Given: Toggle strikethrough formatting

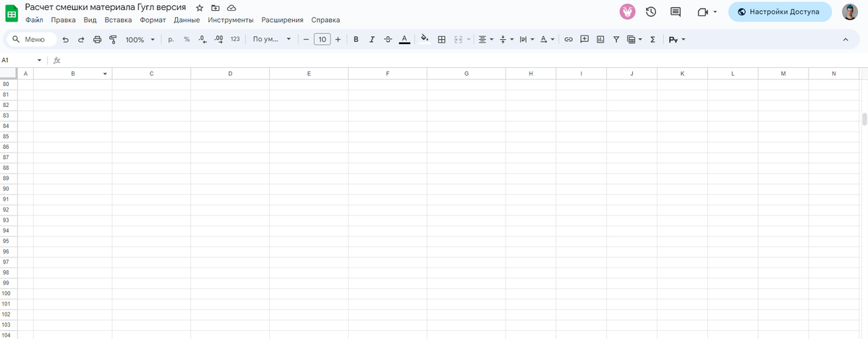Looking at the screenshot, I should (x=388, y=40).
